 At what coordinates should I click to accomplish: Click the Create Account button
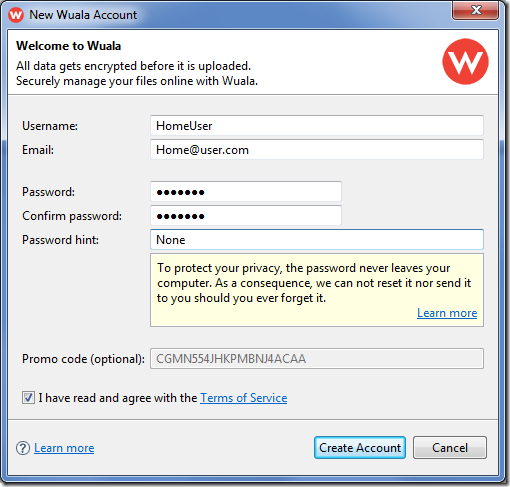pyautogui.click(x=360, y=448)
